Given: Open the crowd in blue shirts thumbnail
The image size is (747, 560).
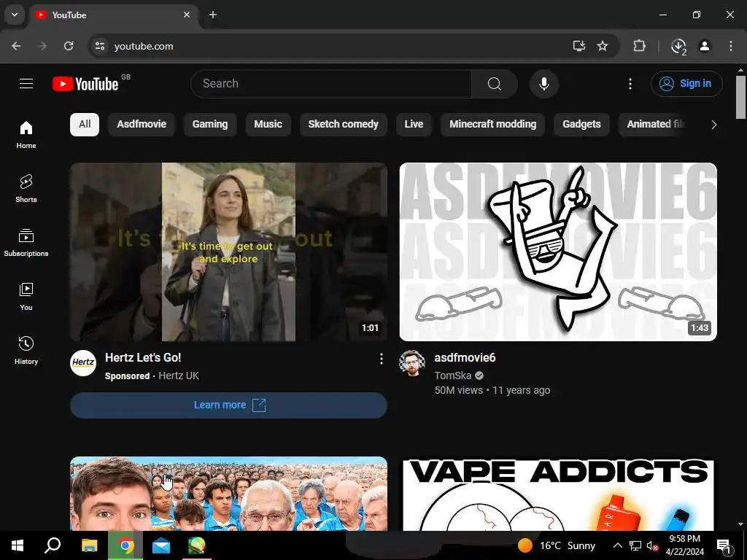Looking at the screenshot, I should pos(228,494).
